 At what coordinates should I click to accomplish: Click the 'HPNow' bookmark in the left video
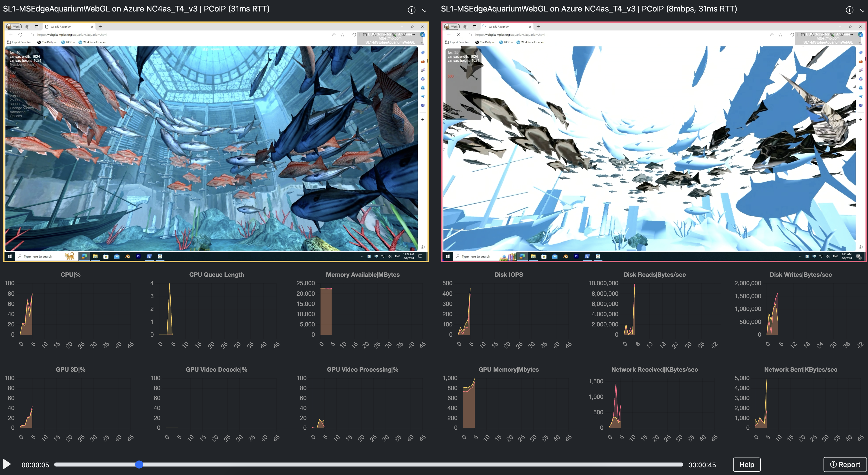tap(68, 42)
